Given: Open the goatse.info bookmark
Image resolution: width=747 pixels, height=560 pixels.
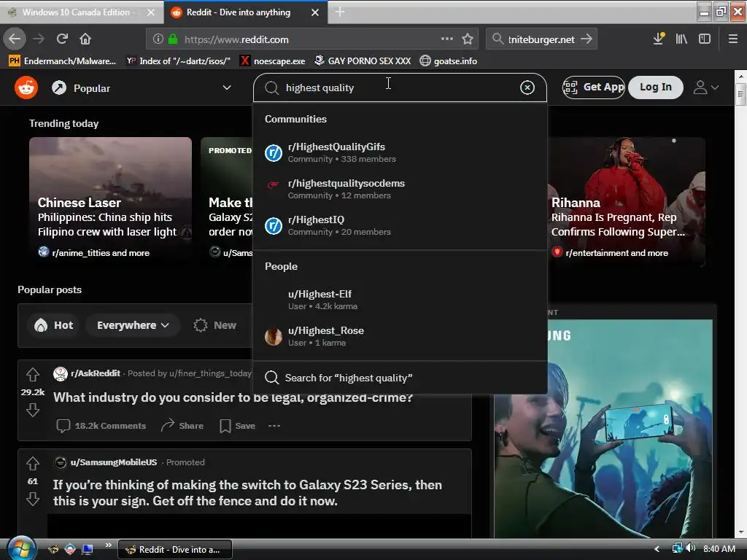Looking at the screenshot, I should tap(449, 61).
